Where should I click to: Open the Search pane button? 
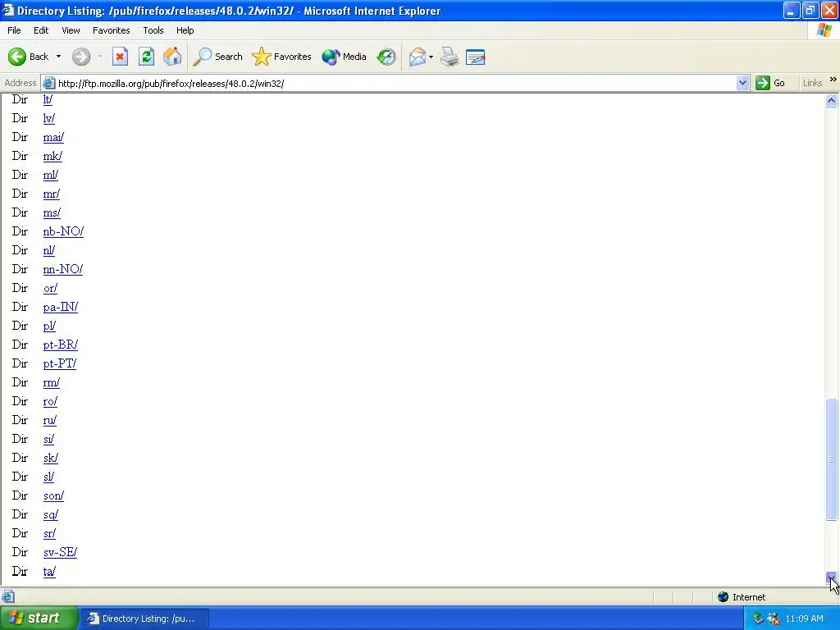(x=217, y=57)
